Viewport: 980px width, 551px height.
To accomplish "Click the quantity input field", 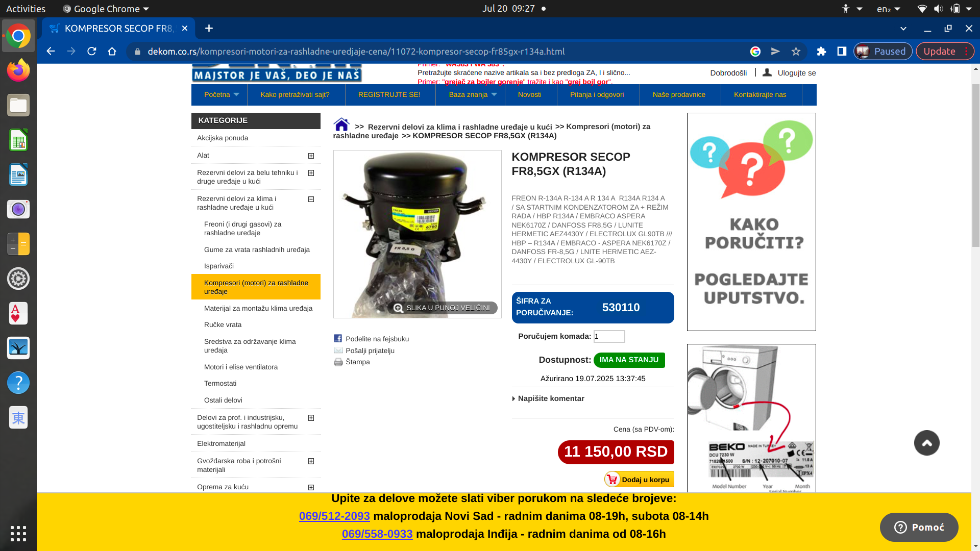I will click(609, 336).
